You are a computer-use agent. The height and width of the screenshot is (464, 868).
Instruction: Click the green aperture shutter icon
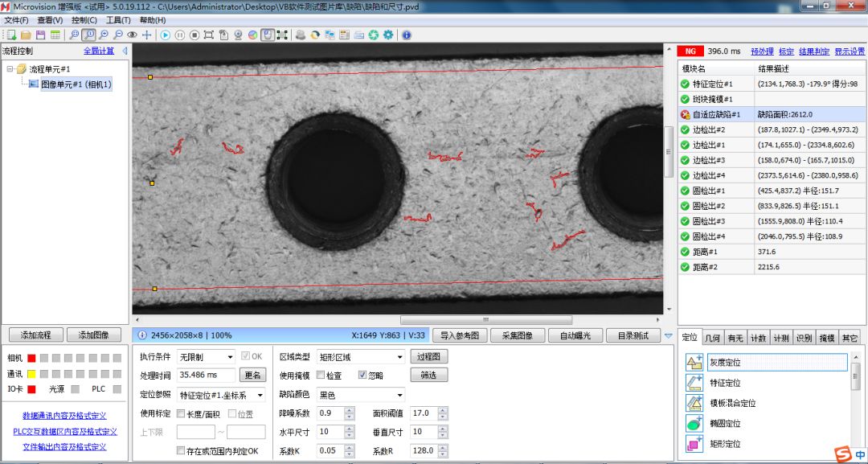[x=374, y=35]
